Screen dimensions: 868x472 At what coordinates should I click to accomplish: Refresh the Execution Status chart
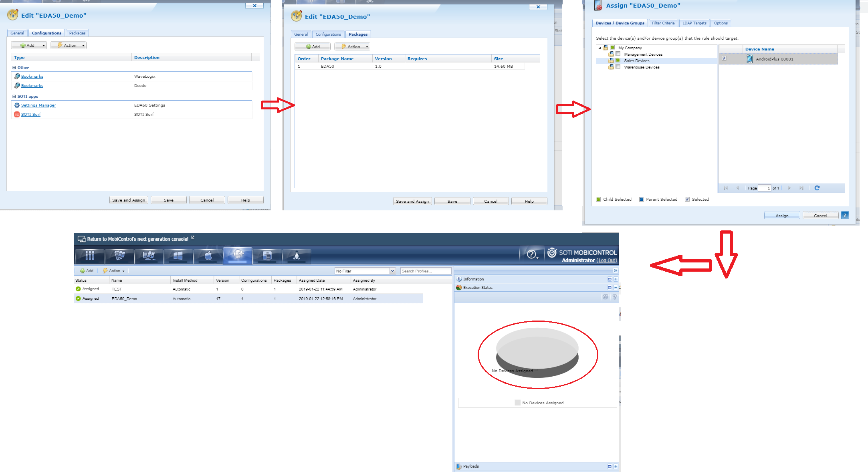(605, 297)
